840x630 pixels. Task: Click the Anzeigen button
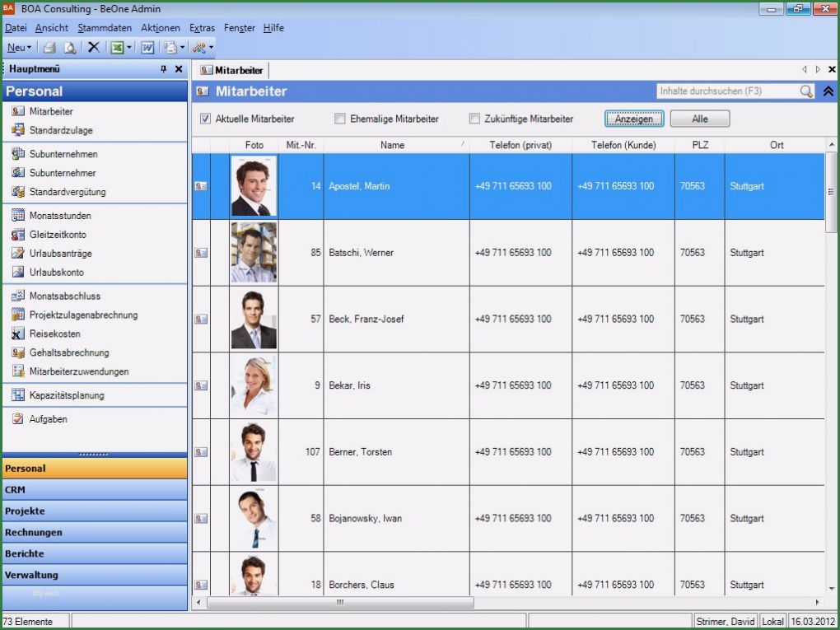click(x=634, y=119)
